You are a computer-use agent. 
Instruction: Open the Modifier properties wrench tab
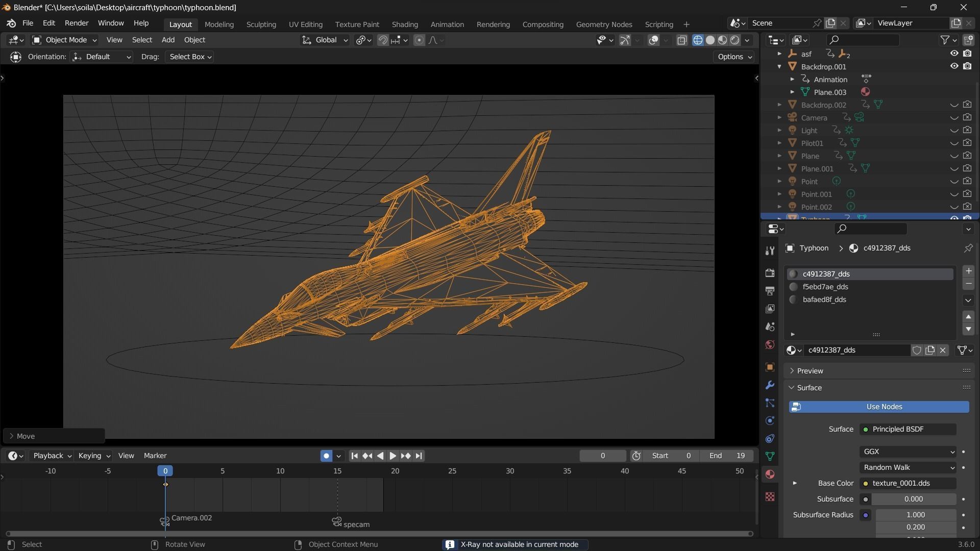click(x=770, y=385)
